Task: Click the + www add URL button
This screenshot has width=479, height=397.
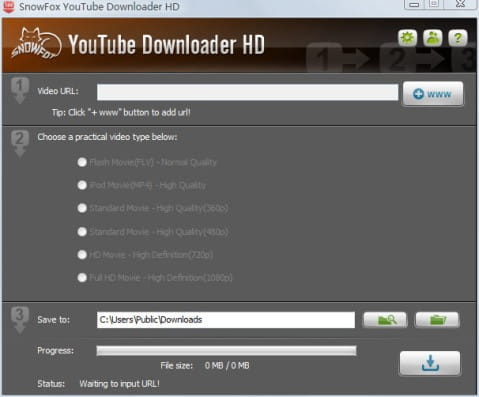Action: [x=433, y=94]
